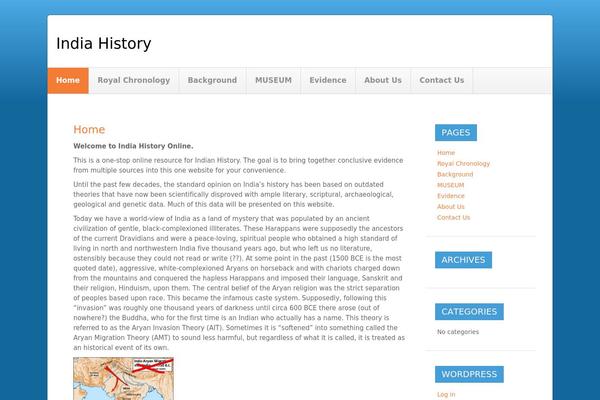Click Home link in Pages sidebar
Image resolution: width=600 pixels, height=400 pixels.
click(x=446, y=153)
